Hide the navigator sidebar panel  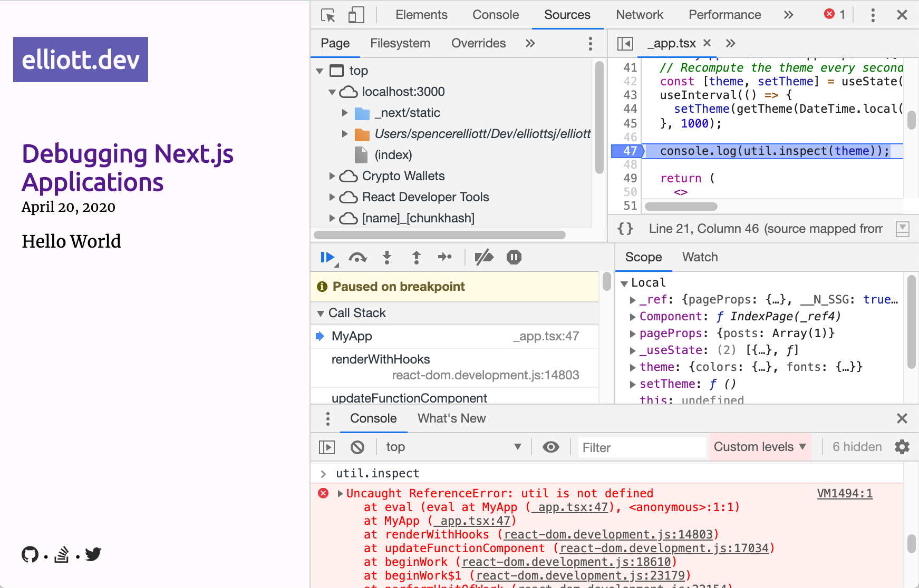click(624, 43)
